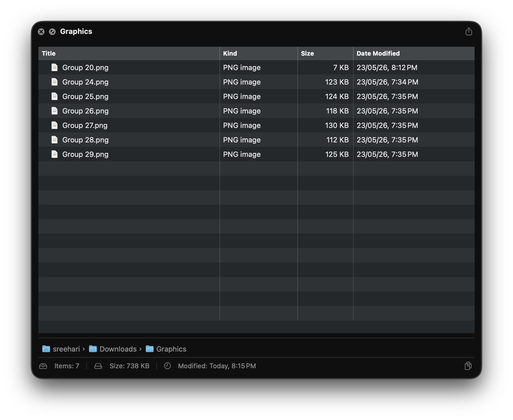Screen dimensions: 513x420
Task: Select the Group 29.png file name
Action: click(85, 154)
